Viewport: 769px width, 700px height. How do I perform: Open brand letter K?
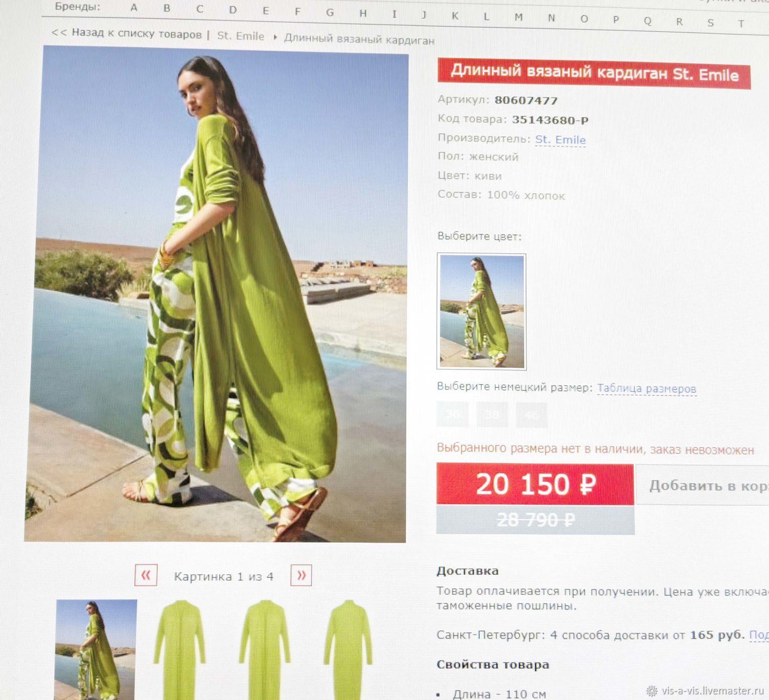455,16
